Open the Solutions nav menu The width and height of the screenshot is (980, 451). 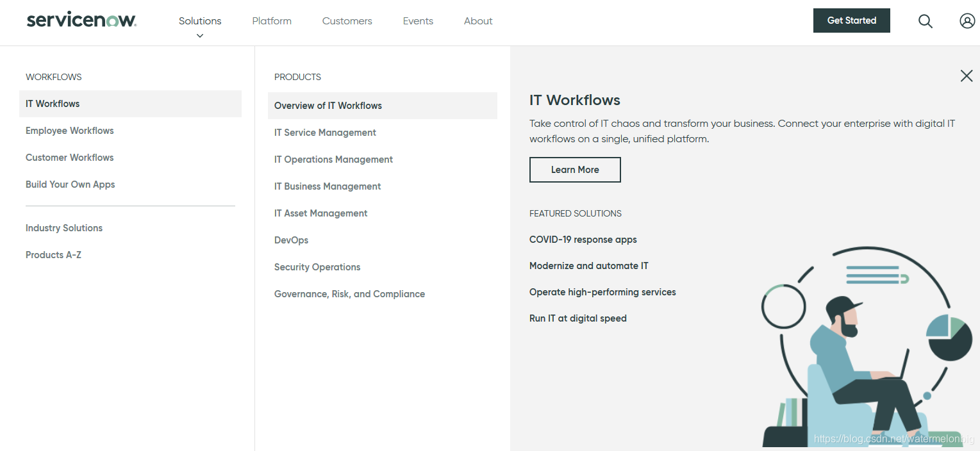[200, 21]
